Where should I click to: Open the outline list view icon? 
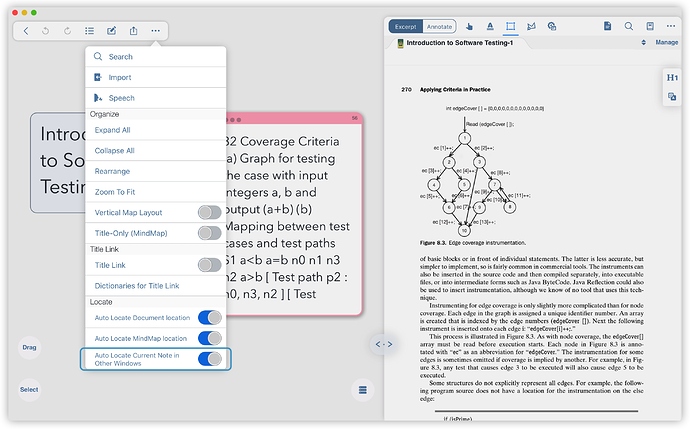(x=89, y=31)
